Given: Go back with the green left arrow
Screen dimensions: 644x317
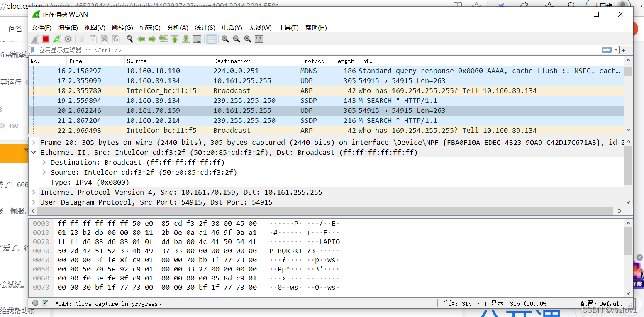Looking at the screenshot, I should tap(141, 39).
